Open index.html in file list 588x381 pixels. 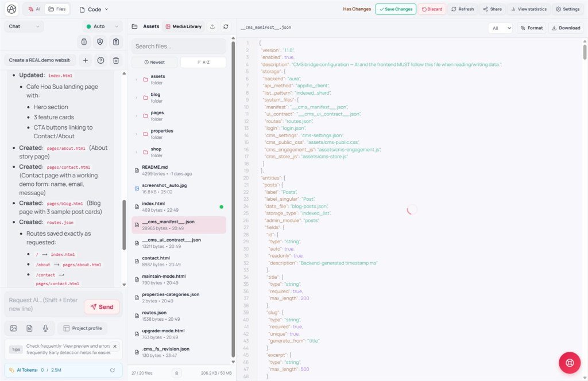point(179,207)
